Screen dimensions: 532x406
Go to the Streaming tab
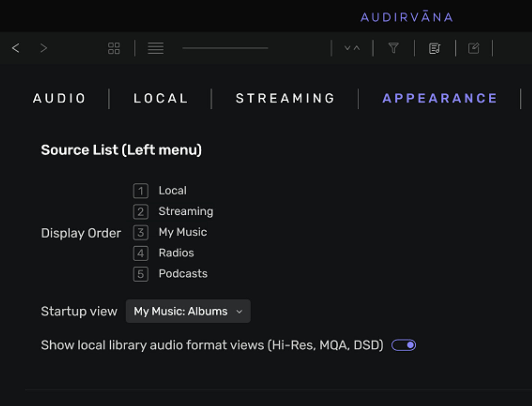[285, 98]
